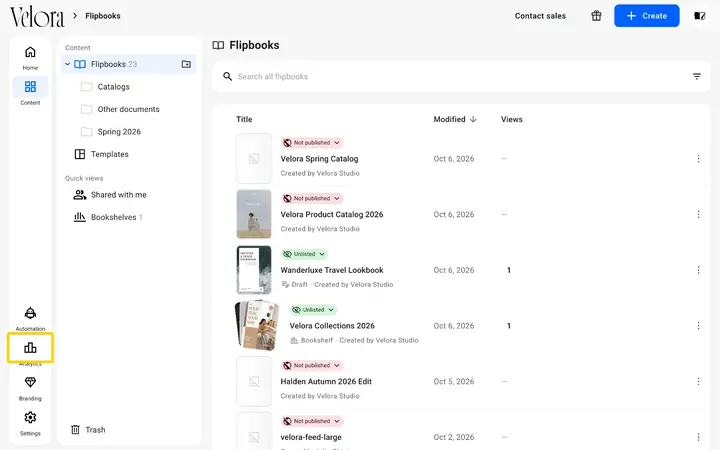Viewport: 720px width, 450px height.
Task: Open more options for Velora Product Catalog 2026
Action: 698,214
